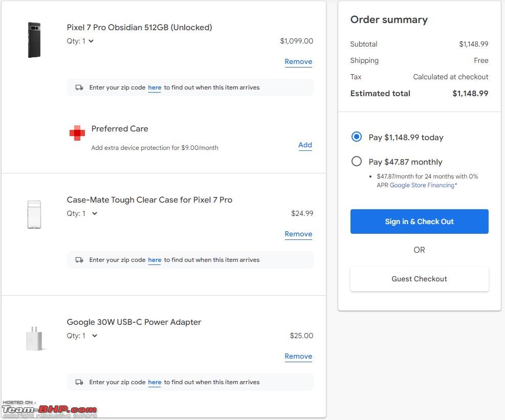Click zip code 'here' link for Pixel 7 Pro
This screenshot has width=505, height=420.
[x=155, y=87]
